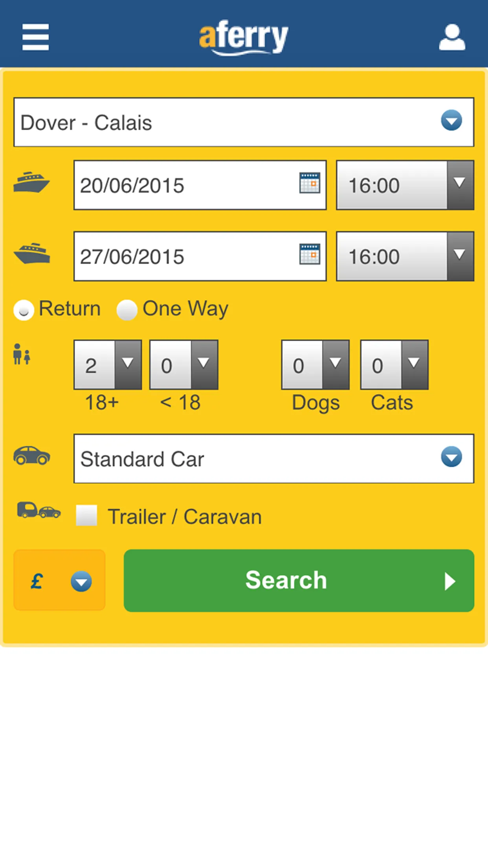This screenshot has width=488, height=868.
Task: Open outbound date calendar icon
Action: point(310,183)
